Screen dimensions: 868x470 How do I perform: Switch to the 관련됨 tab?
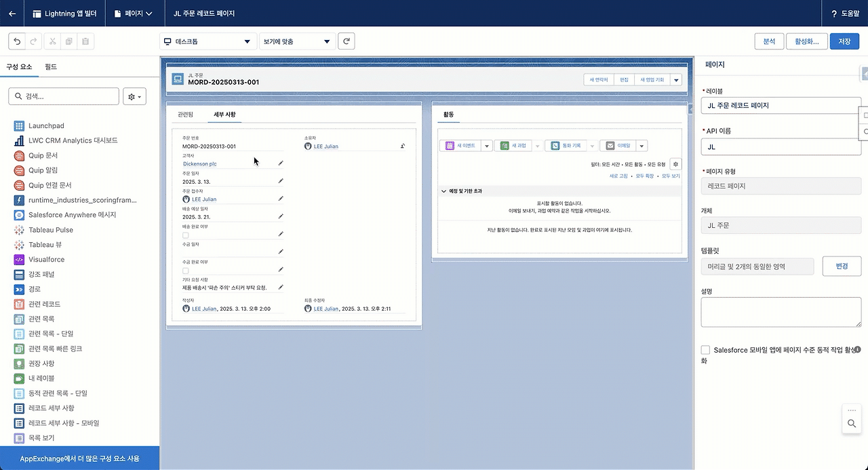tap(185, 115)
